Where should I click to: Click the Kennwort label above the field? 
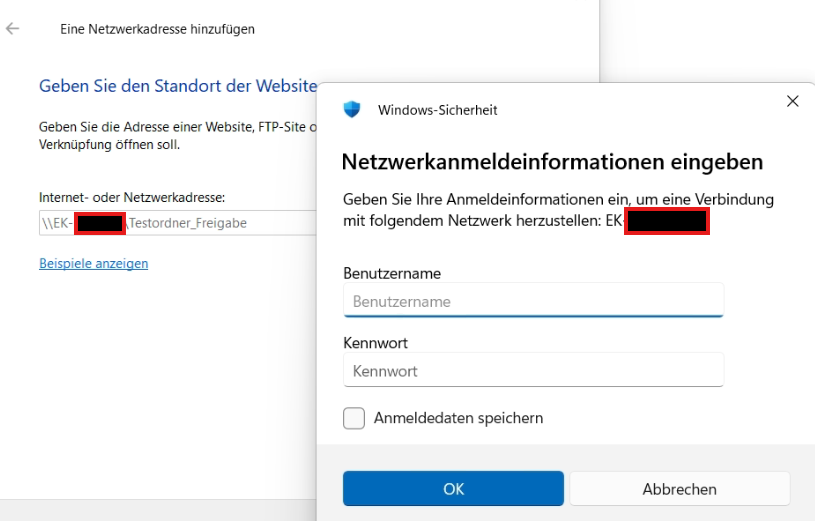[376, 343]
